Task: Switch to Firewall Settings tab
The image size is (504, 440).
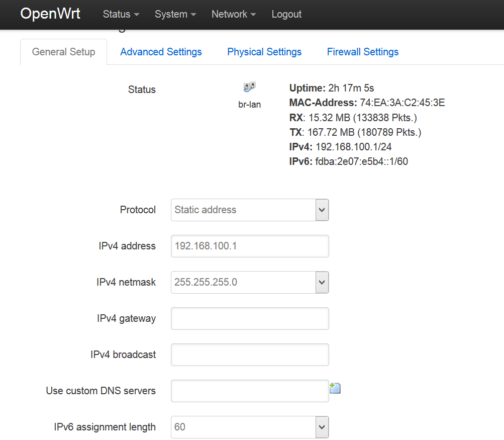Action: tap(363, 52)
